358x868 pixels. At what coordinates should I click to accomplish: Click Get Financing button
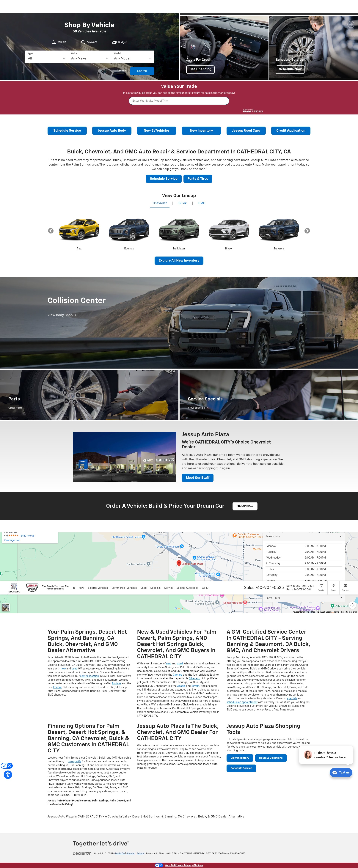click(x=200, y=69)
